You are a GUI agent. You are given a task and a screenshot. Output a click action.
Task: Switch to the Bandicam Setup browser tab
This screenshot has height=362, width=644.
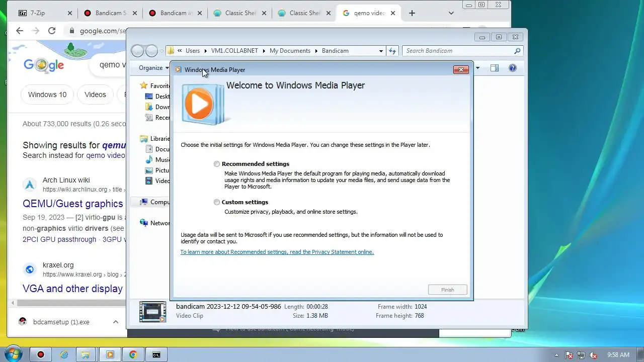coord(111,13)
